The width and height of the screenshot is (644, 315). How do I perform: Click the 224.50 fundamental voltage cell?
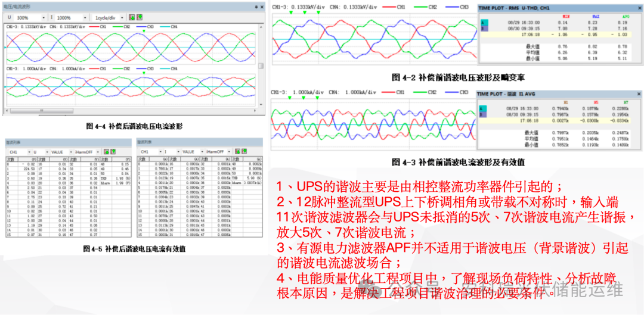[x=27, y=169]
